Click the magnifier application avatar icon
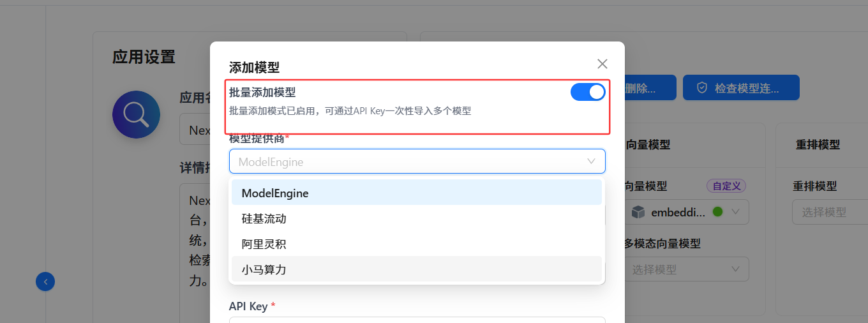Image resolution: width=868 pixels, height=323 pixels. (136, 115)
